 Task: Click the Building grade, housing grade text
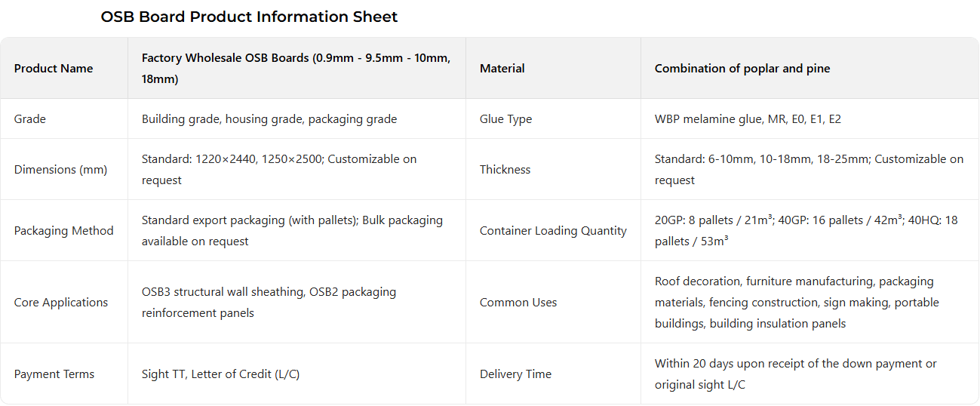click(x=269, y=119)
